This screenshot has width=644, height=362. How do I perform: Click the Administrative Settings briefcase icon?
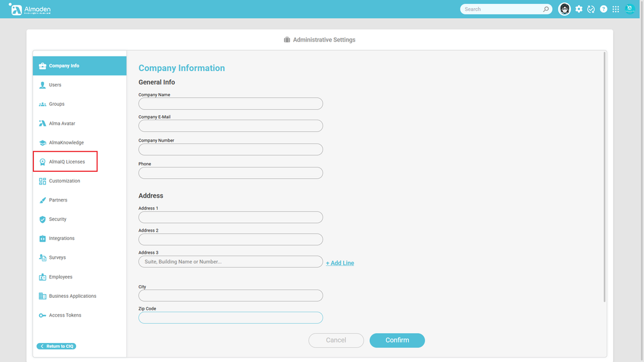[287, 40]
